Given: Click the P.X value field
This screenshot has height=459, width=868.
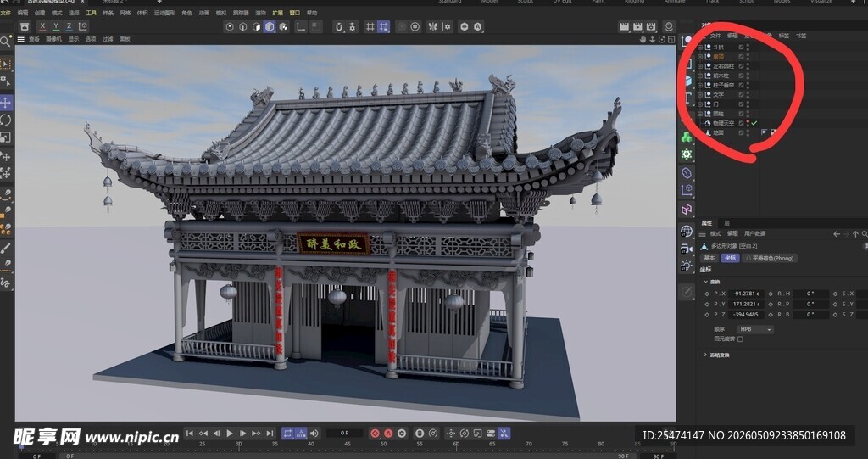Looking at the screenshot, I should [746, 294].
